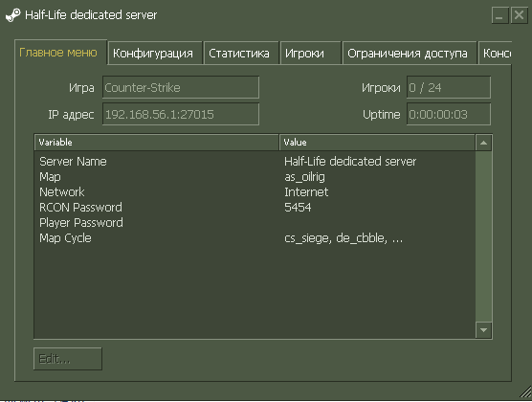
Task: Select the Server Name row
Action: click(255, 162)
